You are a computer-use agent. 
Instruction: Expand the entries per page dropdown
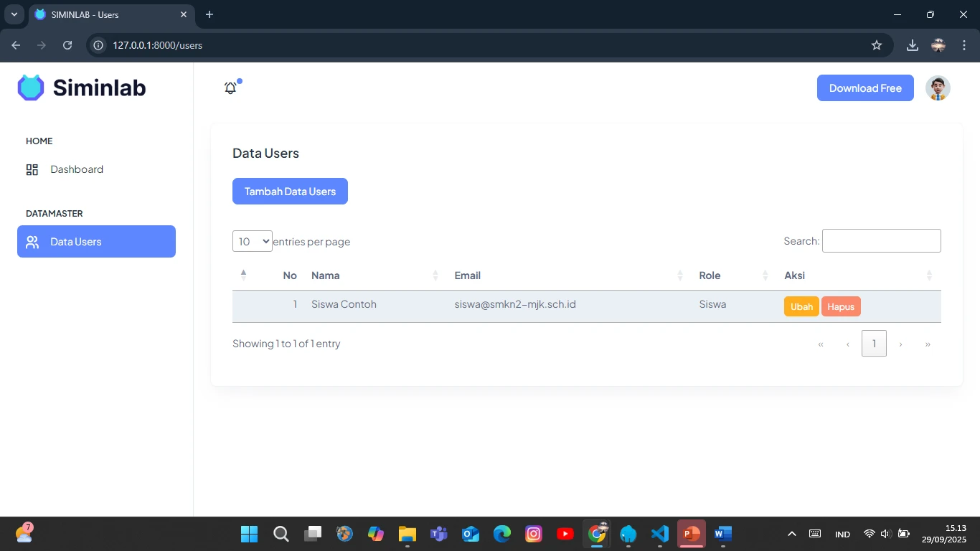point(253,241)
